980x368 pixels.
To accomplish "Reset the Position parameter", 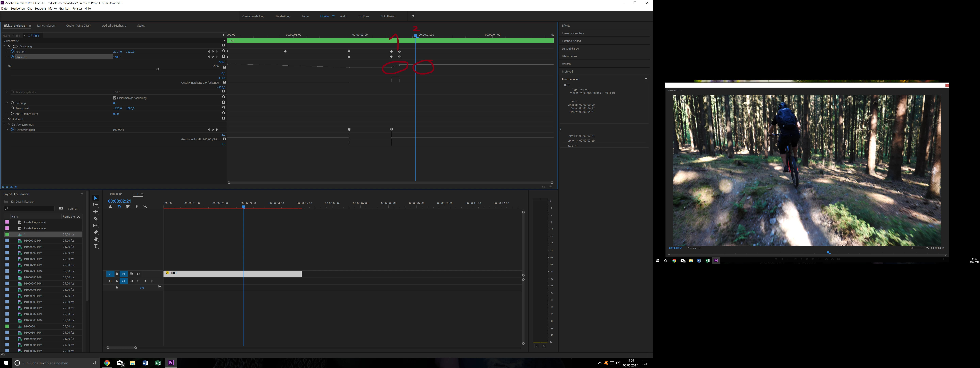I will (223, 51).
